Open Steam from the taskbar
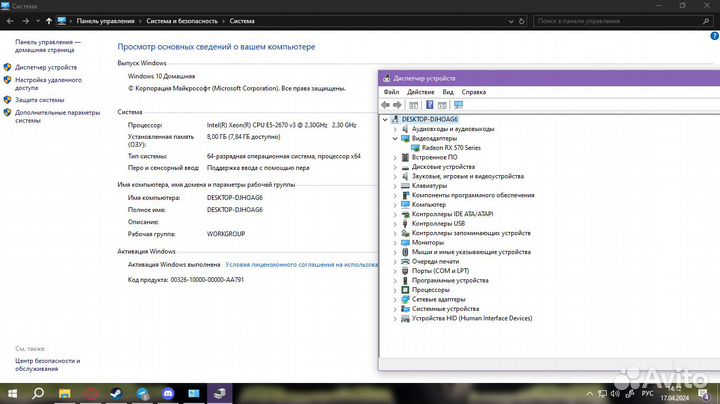720x404 pixels. 117,393
